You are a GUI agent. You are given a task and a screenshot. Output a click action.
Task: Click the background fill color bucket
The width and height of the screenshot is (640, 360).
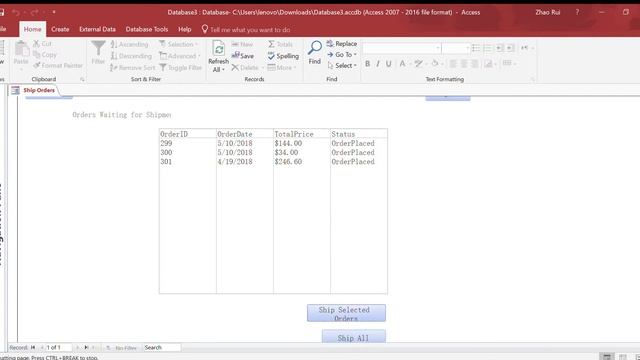435,64
